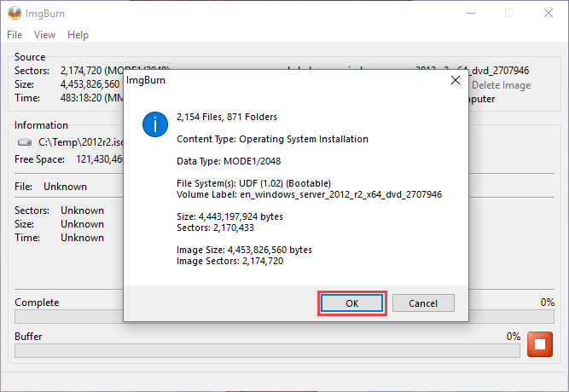Screen dimensions: 569x392
Task: Close the ImgBurn main window
Action: [x=549, y=14]
